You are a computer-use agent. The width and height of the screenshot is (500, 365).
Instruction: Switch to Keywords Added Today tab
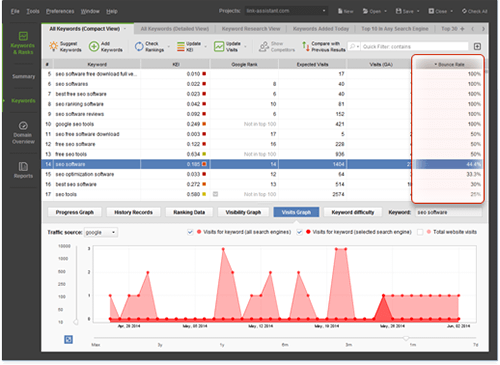tap(321, 29)
